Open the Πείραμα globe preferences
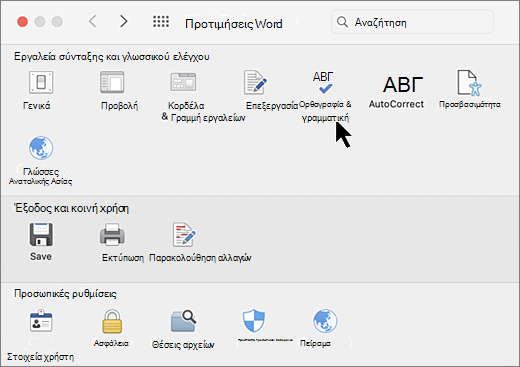The height and width of the screenshot is (367, 520). (325, 321)
